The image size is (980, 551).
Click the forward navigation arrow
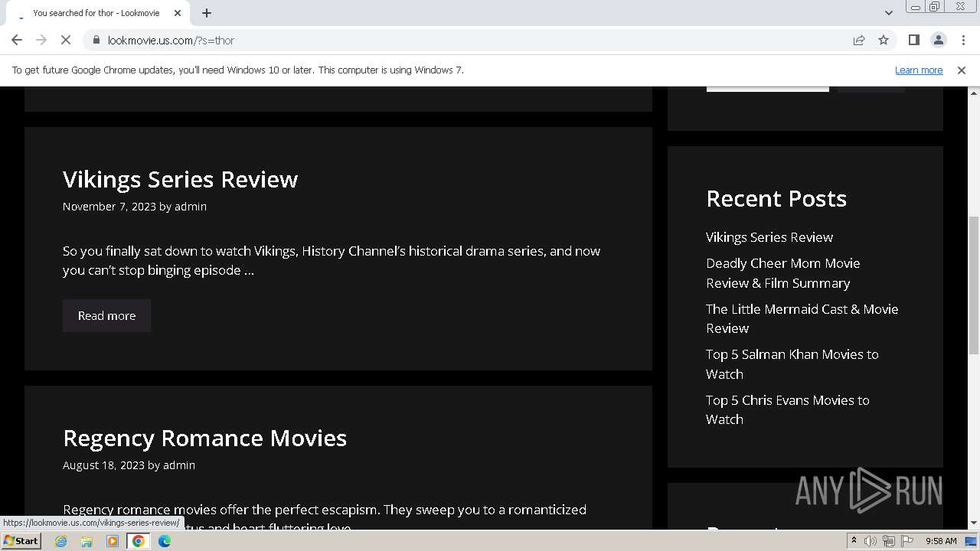tap(41, 40)
